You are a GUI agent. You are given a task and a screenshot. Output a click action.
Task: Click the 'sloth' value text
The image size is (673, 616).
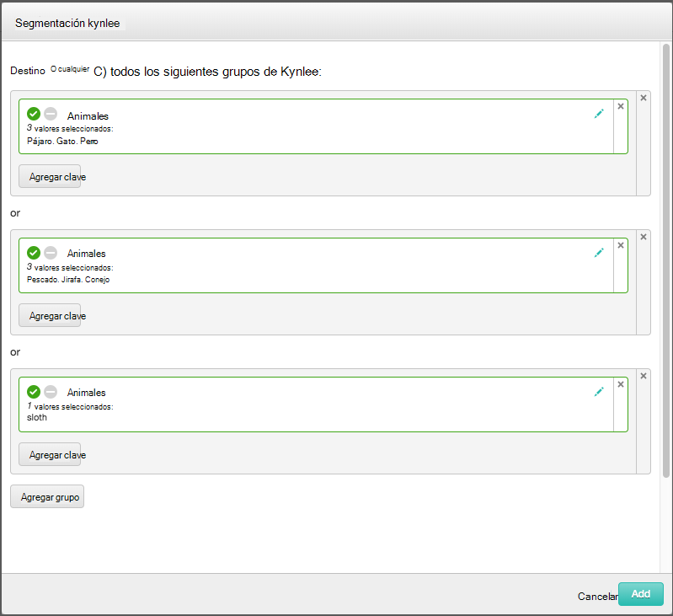tap(37, 418)
